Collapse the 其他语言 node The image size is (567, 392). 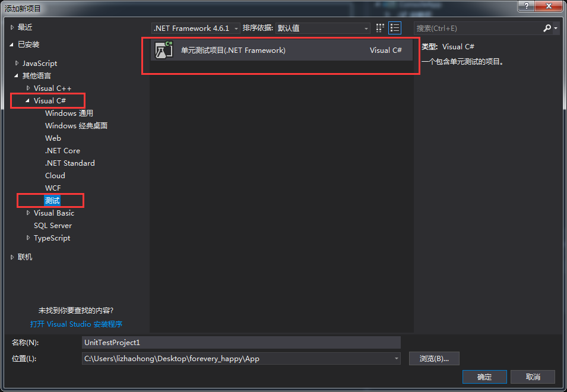[16, 75]
